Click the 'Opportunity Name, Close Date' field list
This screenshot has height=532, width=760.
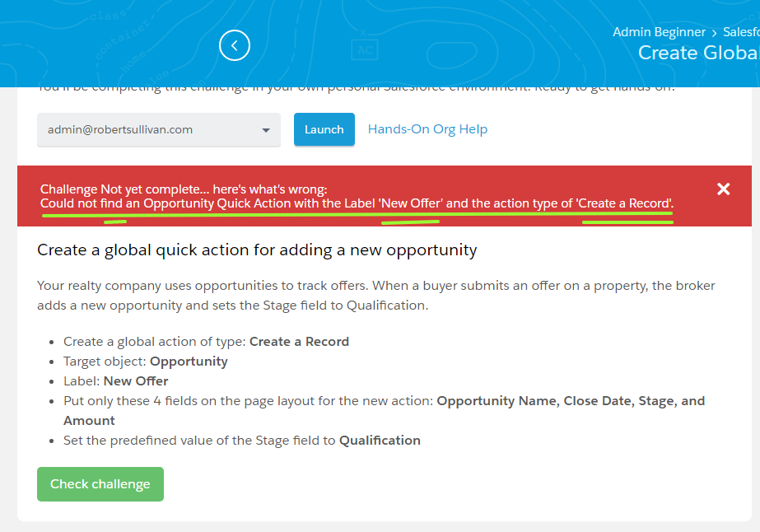click(570, 401)
